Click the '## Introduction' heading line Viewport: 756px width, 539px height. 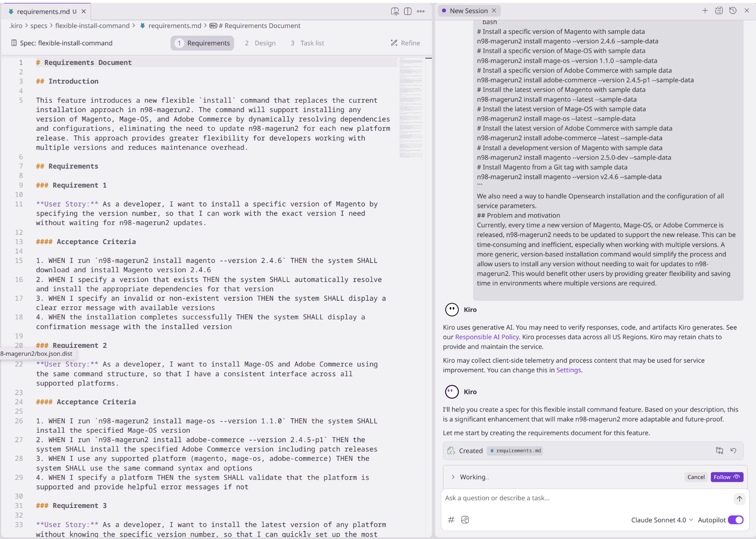(67, 81)
